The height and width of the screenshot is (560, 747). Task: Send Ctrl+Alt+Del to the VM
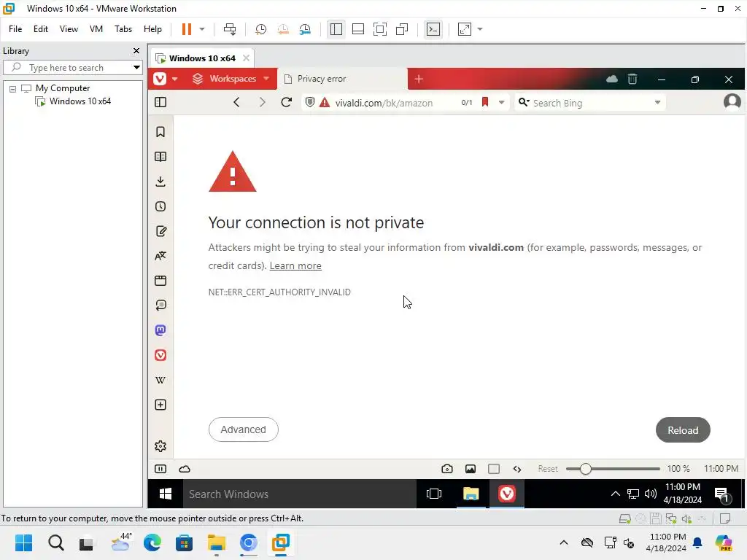[x=230, y=29]
